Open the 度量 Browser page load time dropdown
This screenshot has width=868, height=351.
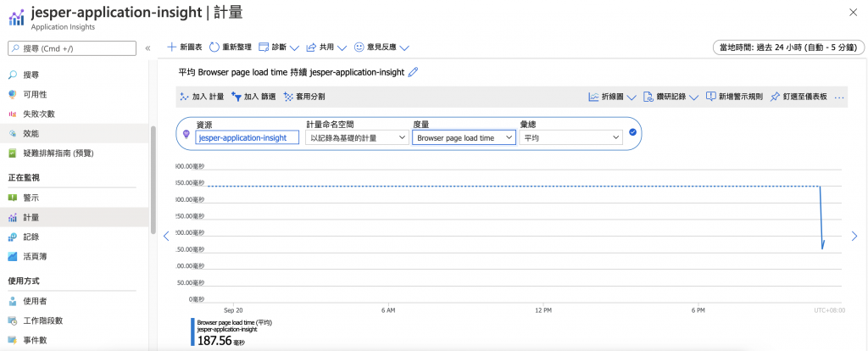click(x=464, y=138)
